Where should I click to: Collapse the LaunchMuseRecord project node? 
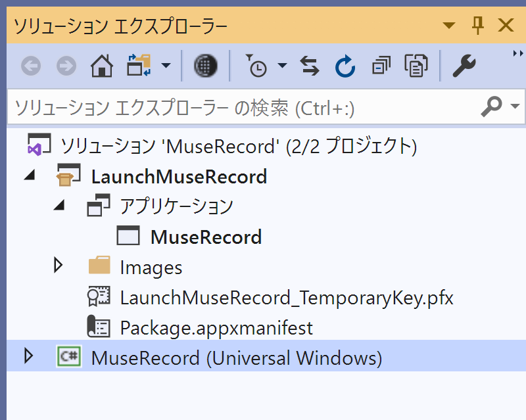pyautogui.click(x=30, y=175)
